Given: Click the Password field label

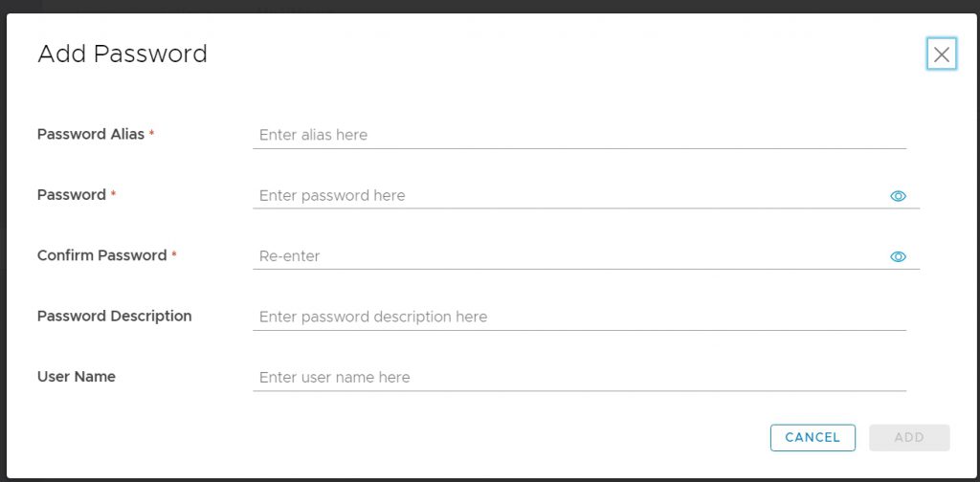Looking at the screenshot, I should point(71,195).
